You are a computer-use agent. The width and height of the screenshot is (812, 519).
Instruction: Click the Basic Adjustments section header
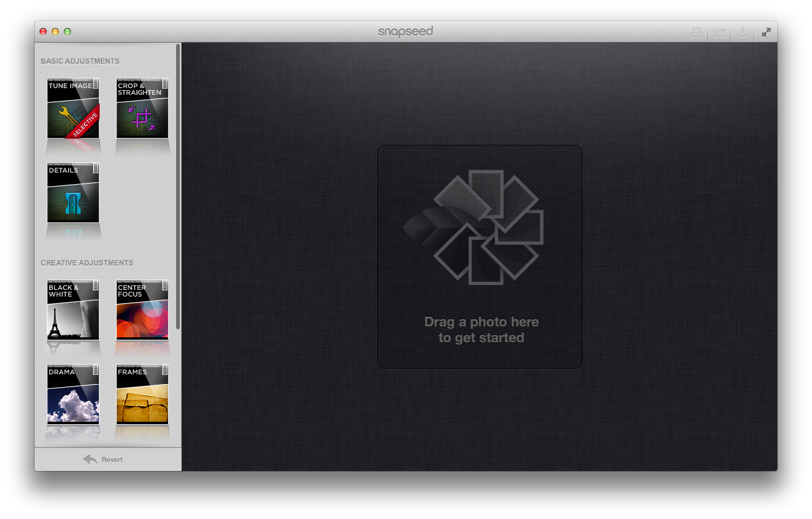(x=80, y=61)
